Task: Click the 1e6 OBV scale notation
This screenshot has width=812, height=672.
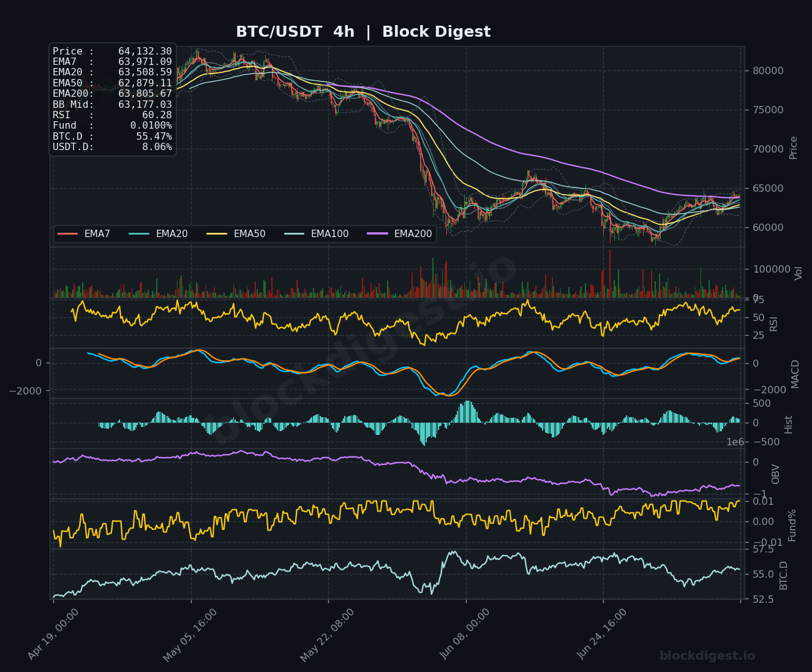Action: tap(735, 442)
